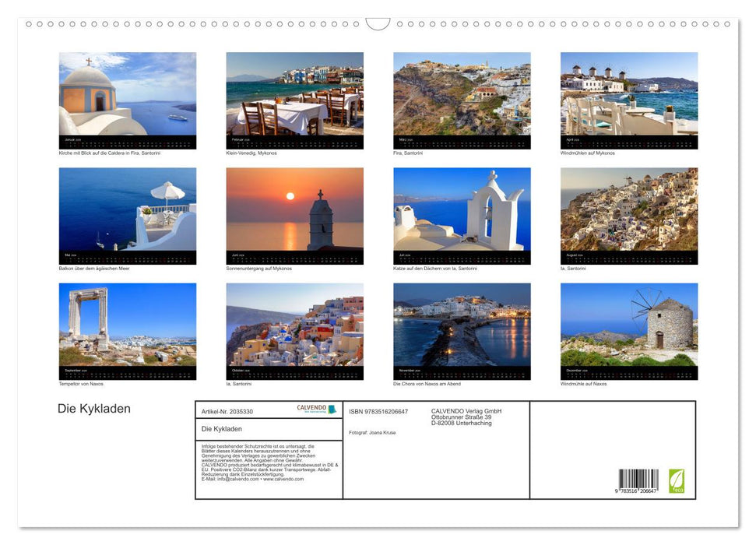The height and width of the screenshot is (545, 756).
Task: Click the Die Kykladen title heading
Action: (x=93, y=408)
